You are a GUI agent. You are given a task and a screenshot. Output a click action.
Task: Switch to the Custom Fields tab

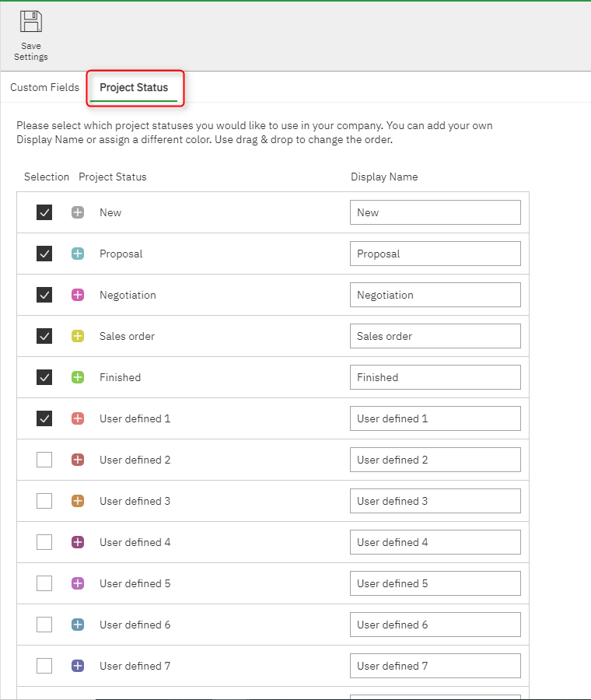point(44,88)
